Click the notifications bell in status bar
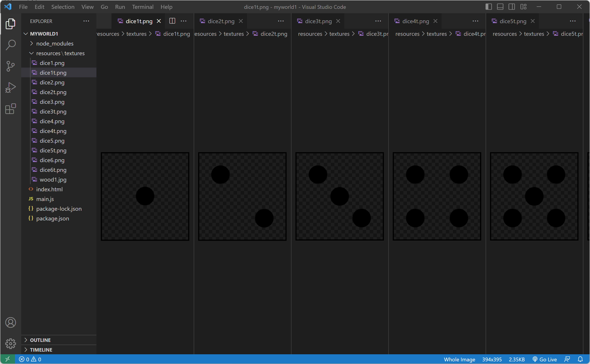Viewport: 590px width, 364px height. click(x=580, y=359)
